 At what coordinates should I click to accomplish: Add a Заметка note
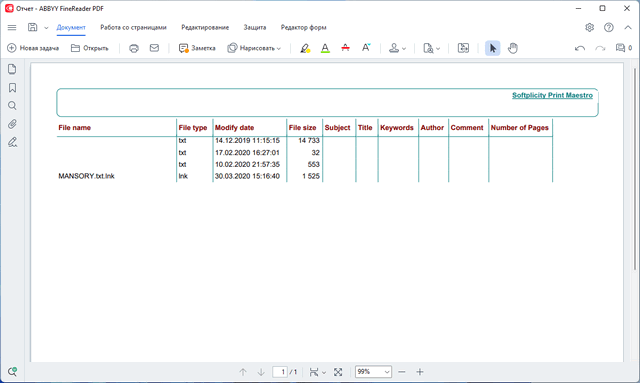point(197,48)
